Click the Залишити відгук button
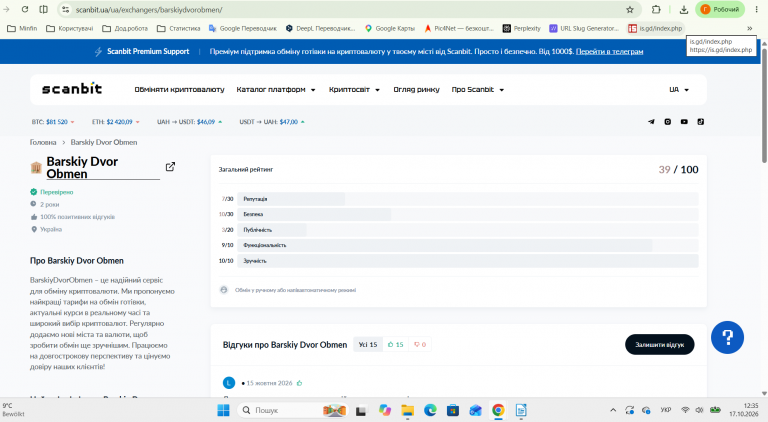Viewport: 768px width, 422px height. tap(660, 345)
